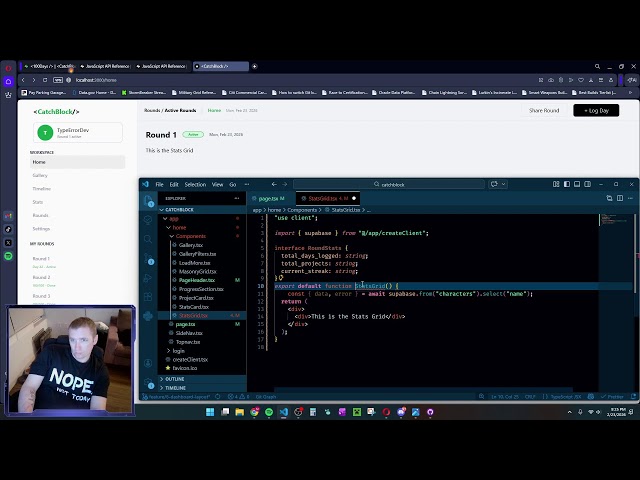The width and height of the screenshot is (640, 480).
Task: Open the Accounts icon in VS Code
Action: click(x=148, y=363)
